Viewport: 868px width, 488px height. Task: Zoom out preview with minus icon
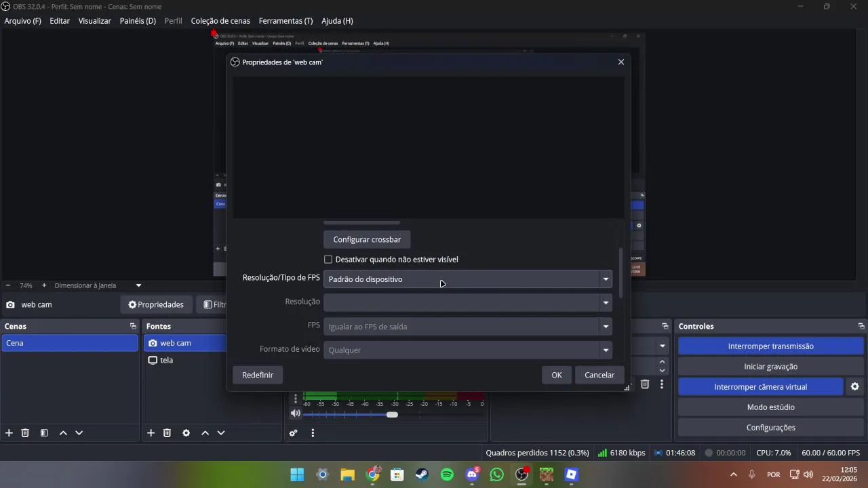pos(8,285)
